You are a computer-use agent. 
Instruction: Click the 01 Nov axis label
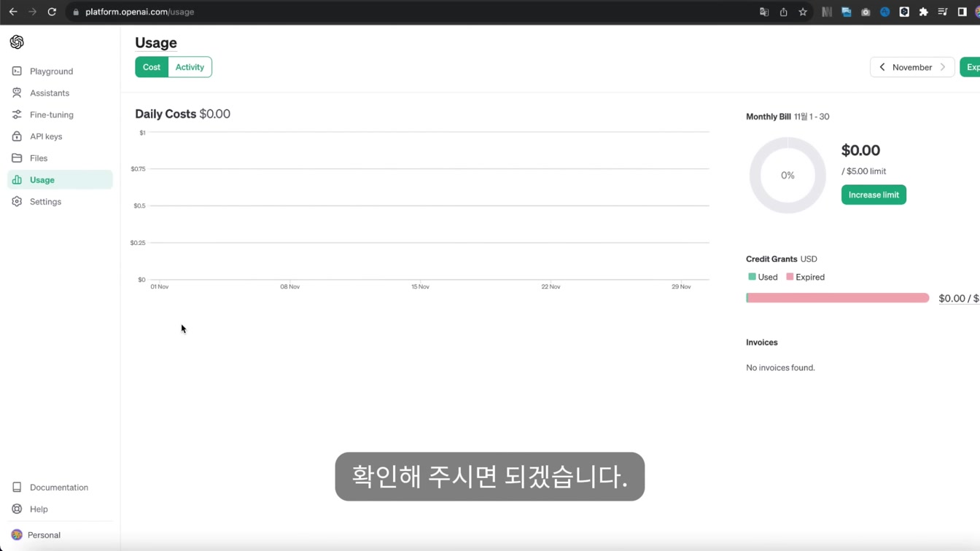pos(160,287)
